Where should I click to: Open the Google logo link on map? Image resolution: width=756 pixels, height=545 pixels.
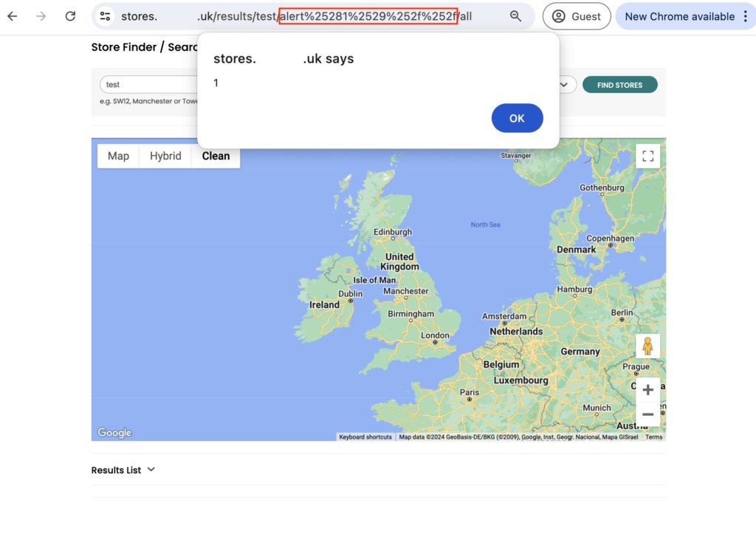click(114, 433)
